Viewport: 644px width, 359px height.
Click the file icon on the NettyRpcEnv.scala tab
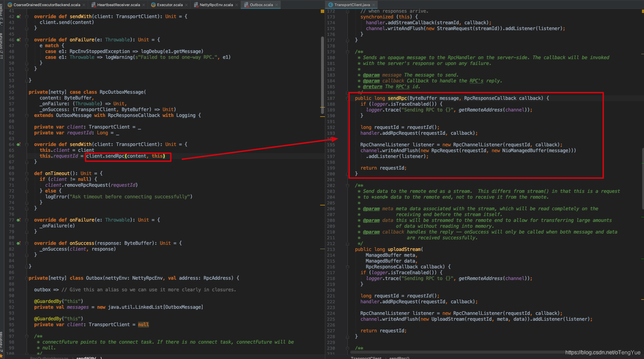click(x=196, y=5)
